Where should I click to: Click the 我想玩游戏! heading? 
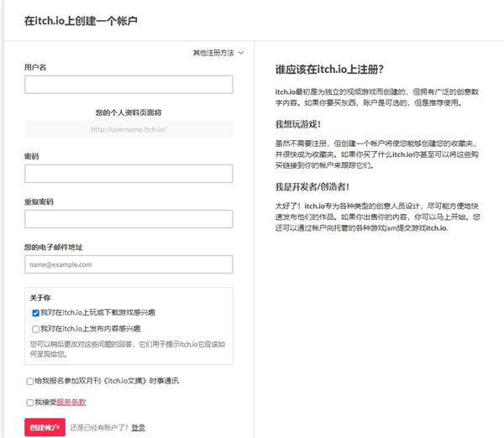[x=298, y=124]
